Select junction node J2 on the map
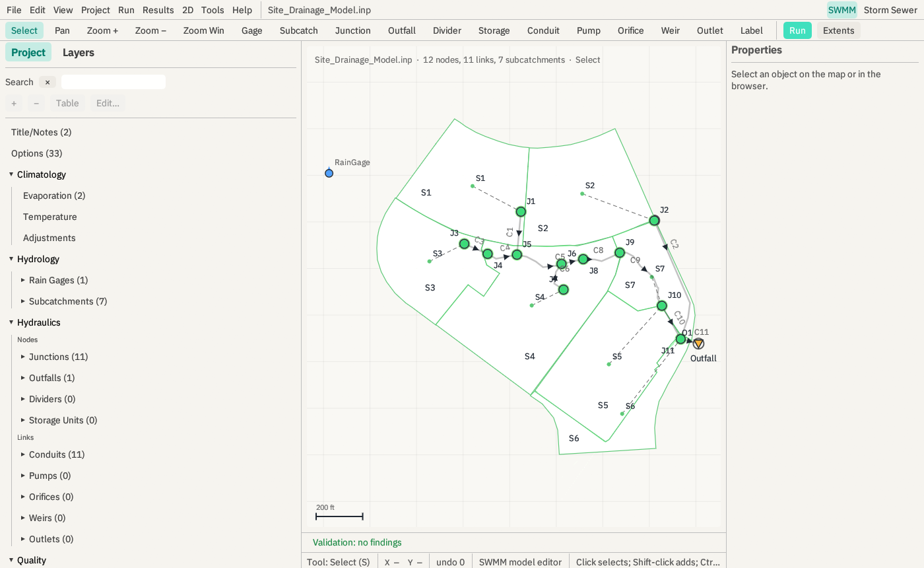The image size is (924, 568). point(654,220)
